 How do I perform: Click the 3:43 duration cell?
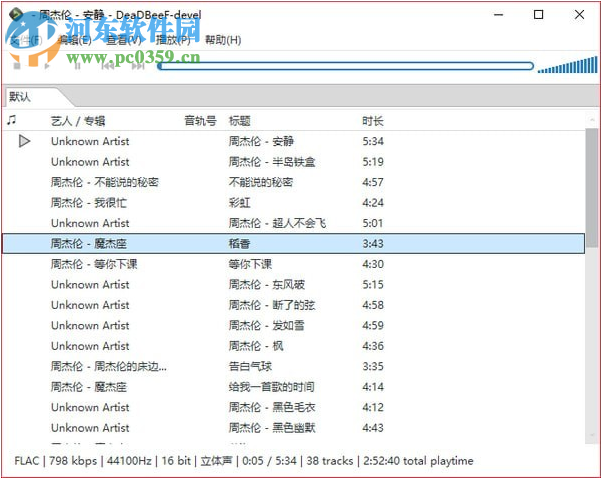(x=373, y=245)
